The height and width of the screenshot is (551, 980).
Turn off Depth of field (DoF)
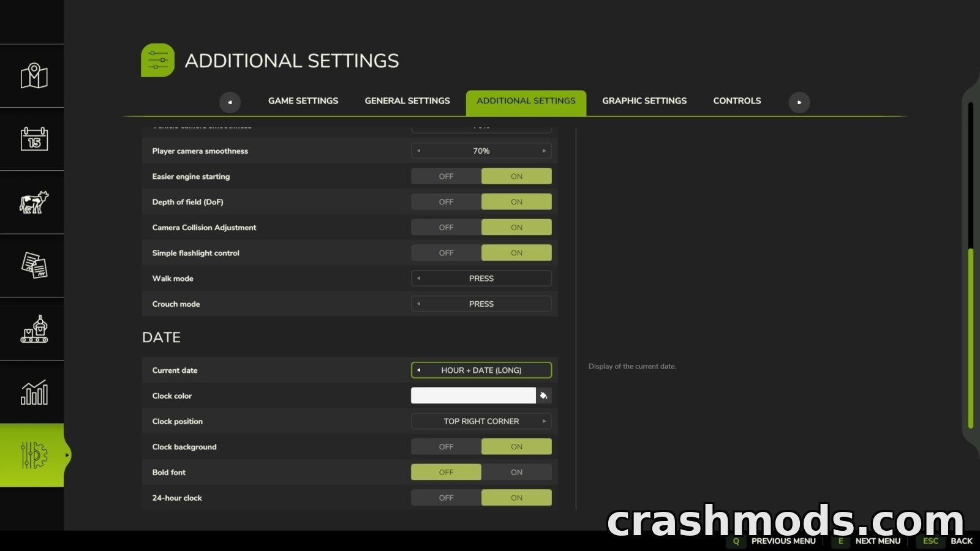pyautogui.click(x=446, y=202)
